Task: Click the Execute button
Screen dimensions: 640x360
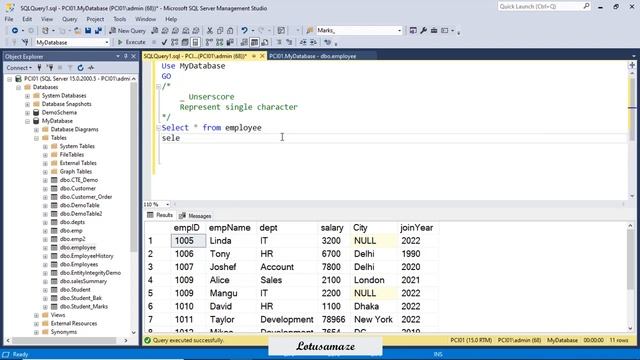Action: coord(131,42)
